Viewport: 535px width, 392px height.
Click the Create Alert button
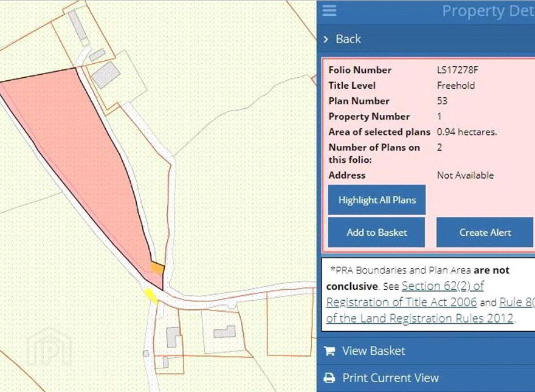485,232
